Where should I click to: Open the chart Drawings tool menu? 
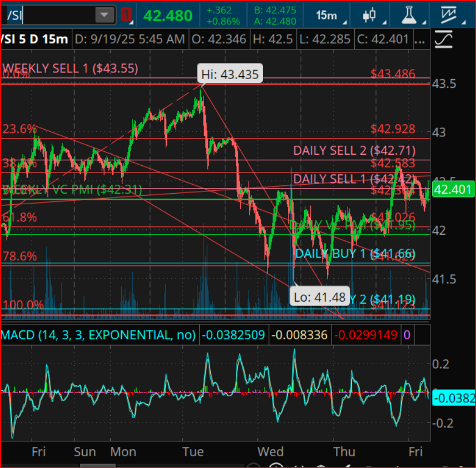tap(449, 15)
